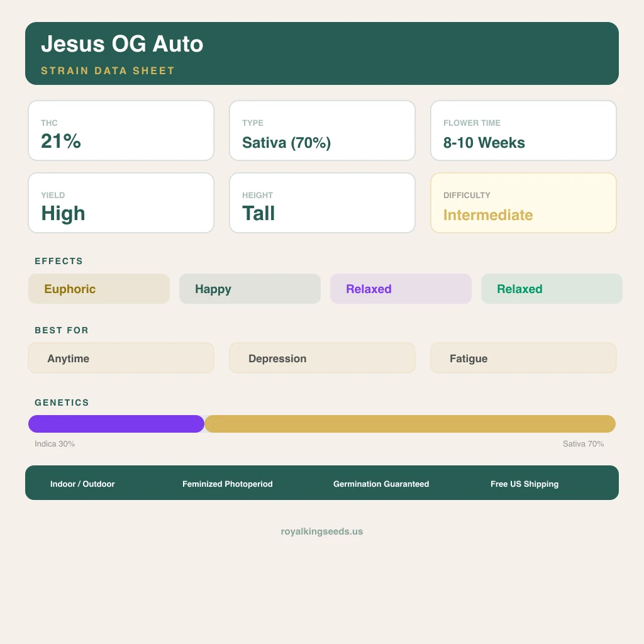Click the gold Sativa genetics bar segment

(x=410, y=424)
